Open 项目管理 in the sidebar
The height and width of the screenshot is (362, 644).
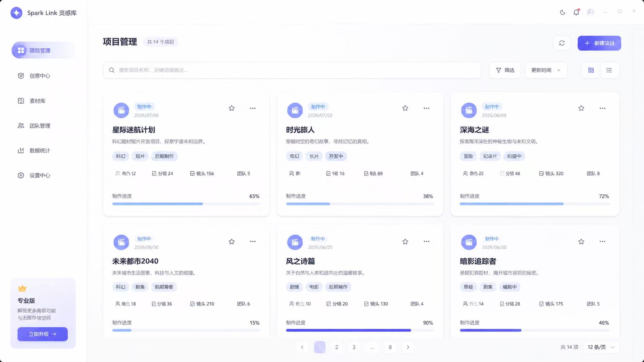pyautogui.click(x=44, y=50)
